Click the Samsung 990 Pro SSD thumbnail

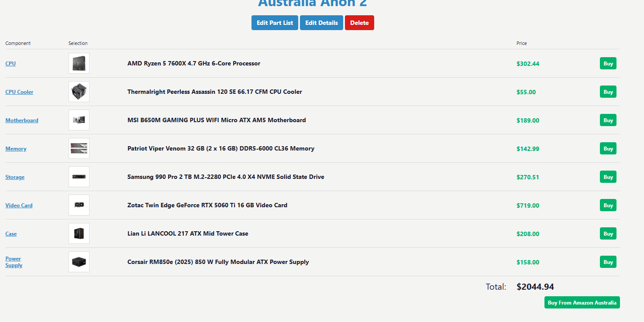[79, 177]
